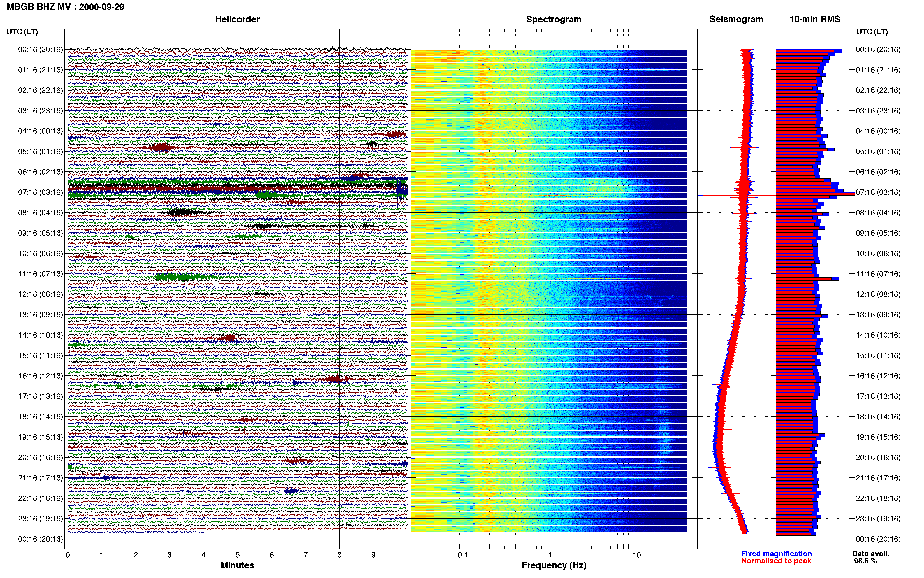Click tick label '8' on the Minutes axis
Image resolution: width=924 pixels, height=578 pixels.
pos(339,555)
